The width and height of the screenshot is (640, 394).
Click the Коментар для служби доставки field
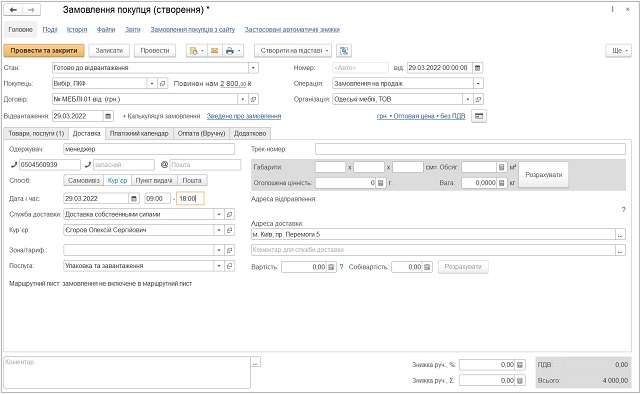[x=433, y=250]
